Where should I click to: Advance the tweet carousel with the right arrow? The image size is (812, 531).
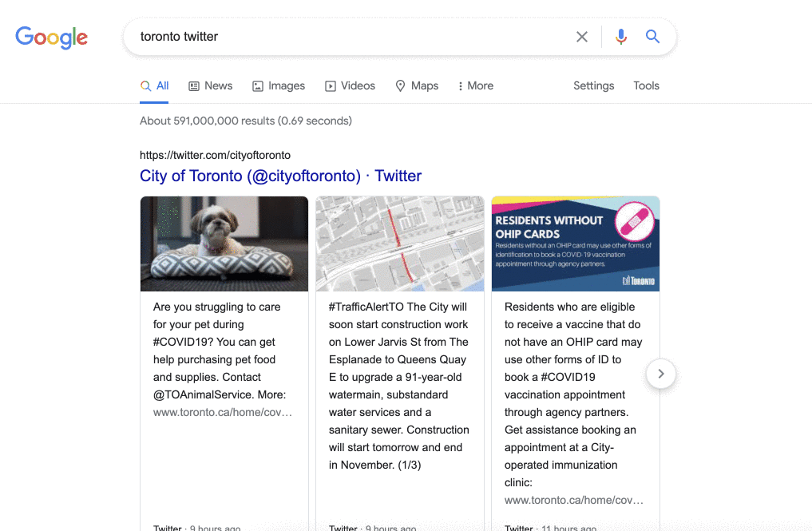click(660, 374)
